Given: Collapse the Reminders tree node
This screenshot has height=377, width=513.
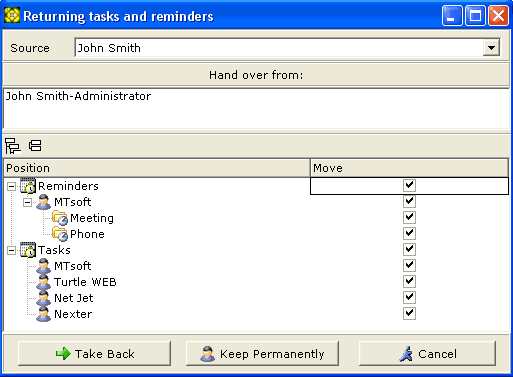Looking at the screenshot, I should pos(11,186).
